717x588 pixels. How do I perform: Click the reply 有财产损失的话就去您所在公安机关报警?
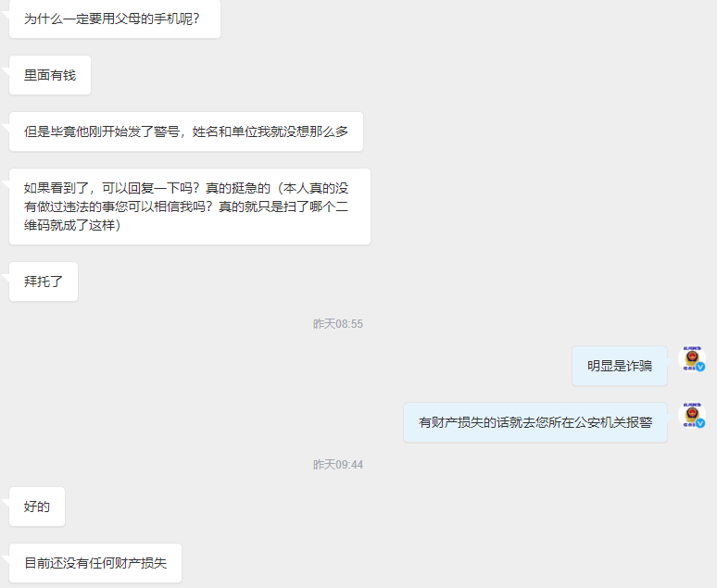click(x=535, y=422)
